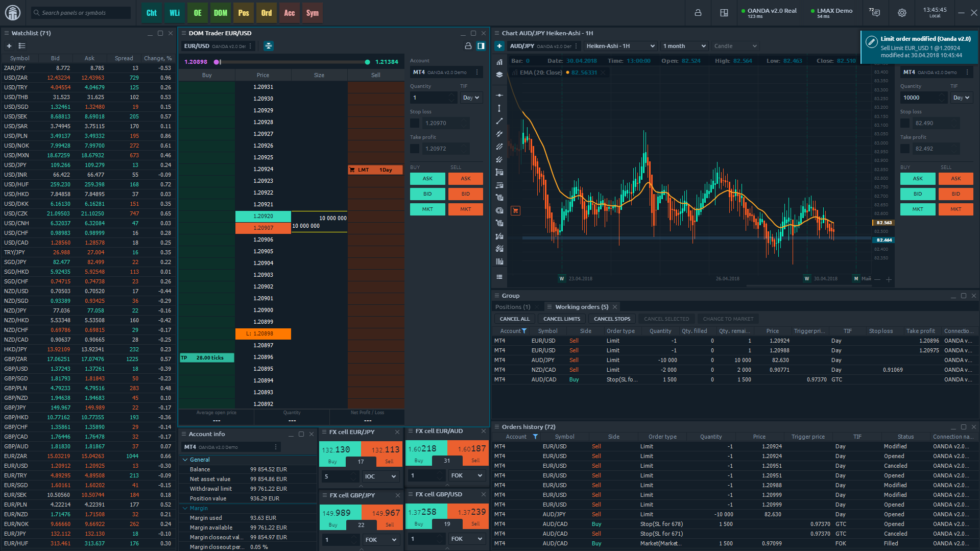Focus the Search panels or symbols field
The width and height of the screenshot is (980, 551).
(x=81, y=13)
